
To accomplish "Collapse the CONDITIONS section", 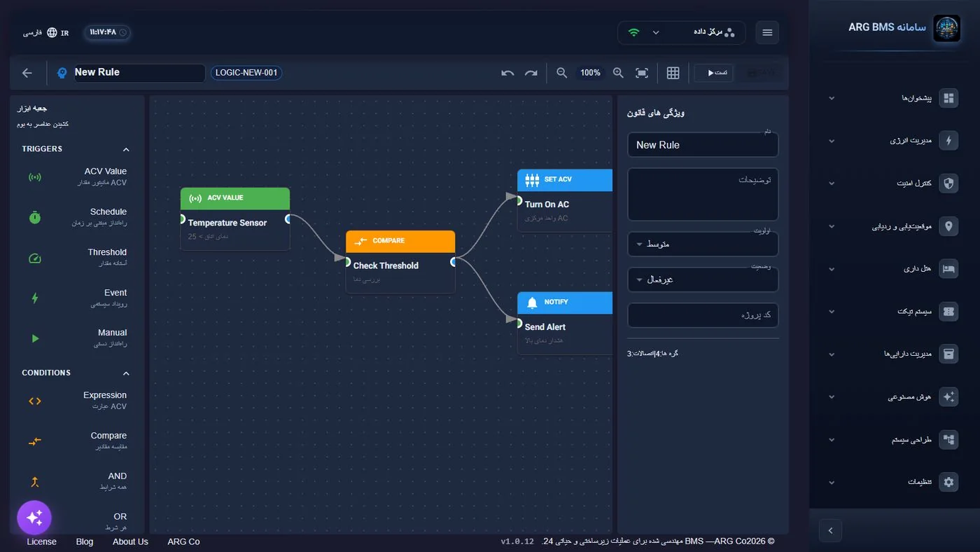I will pos(126,373).
